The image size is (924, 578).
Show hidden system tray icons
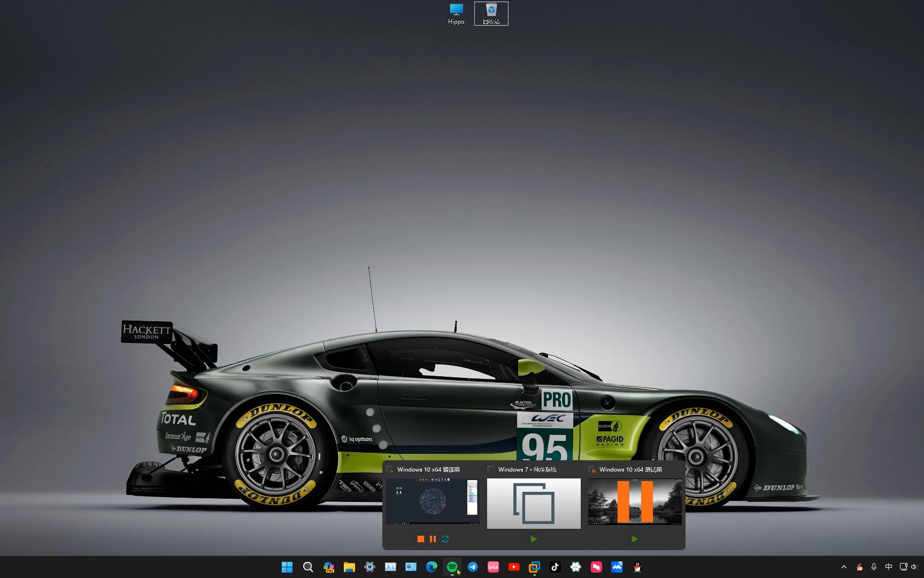tap(844, 567)
